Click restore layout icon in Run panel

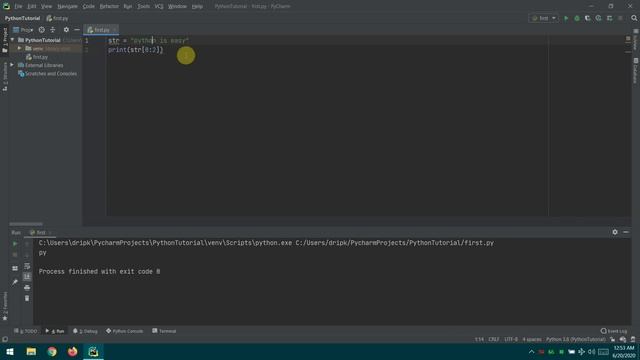15,268
